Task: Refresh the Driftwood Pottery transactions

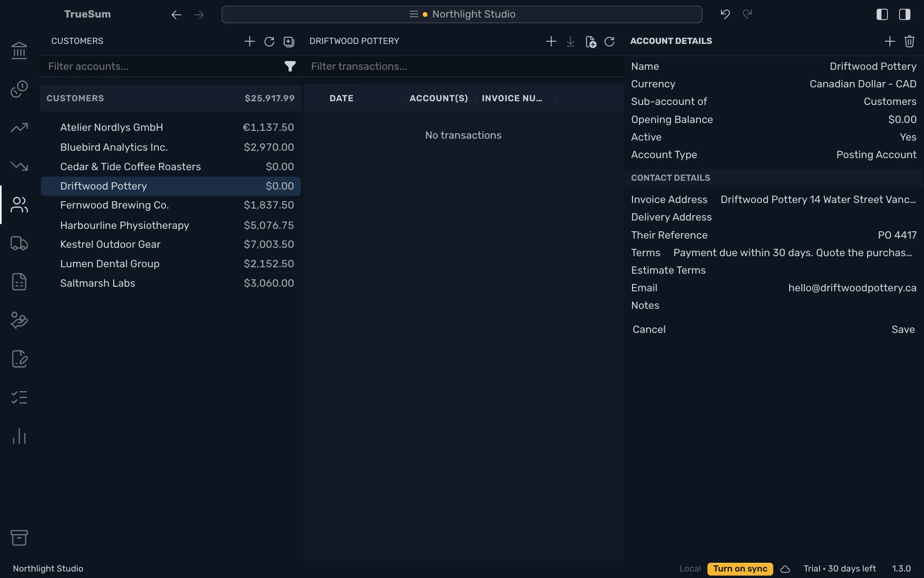Action: [609, 42]
